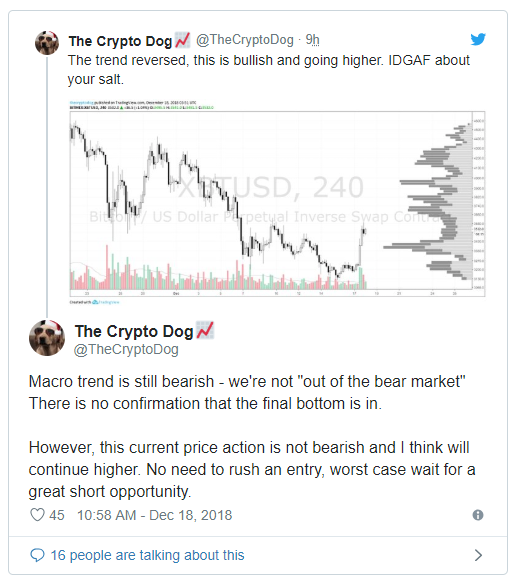This screenshot has height=582, width=523.
Task: Click the small dog avatar in quoted tweet
Action: (47, 43)
